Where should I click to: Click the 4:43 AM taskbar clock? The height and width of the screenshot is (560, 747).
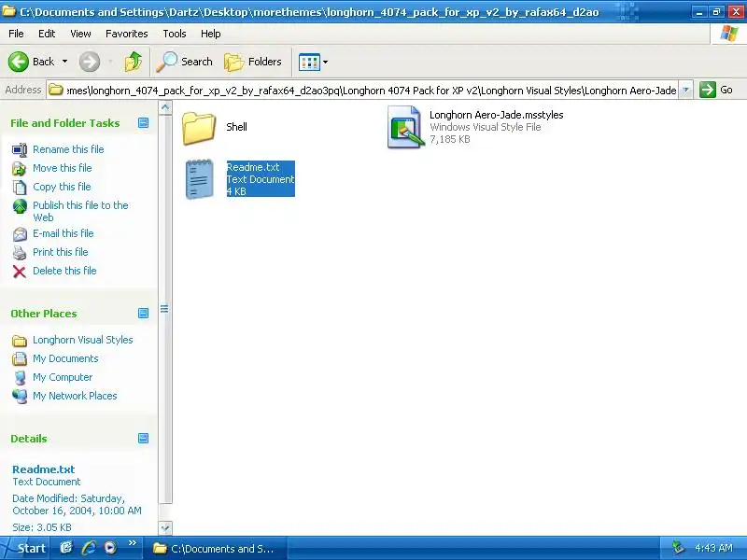click(713, 548)
